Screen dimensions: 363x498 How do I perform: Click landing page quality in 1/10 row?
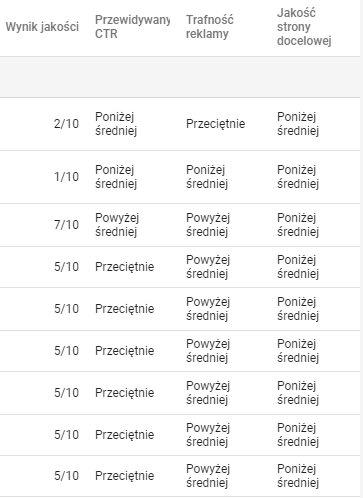coord(298,177)
